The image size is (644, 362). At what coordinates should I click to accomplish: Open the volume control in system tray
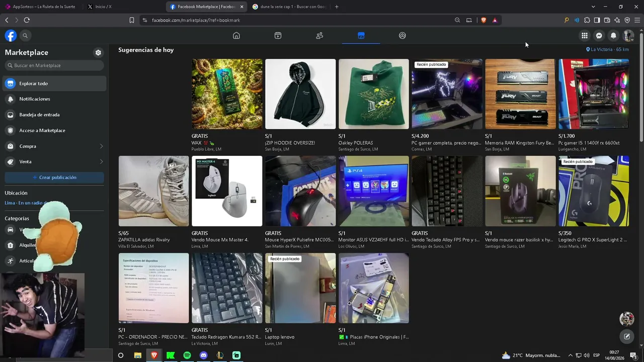tap(587, 355)
